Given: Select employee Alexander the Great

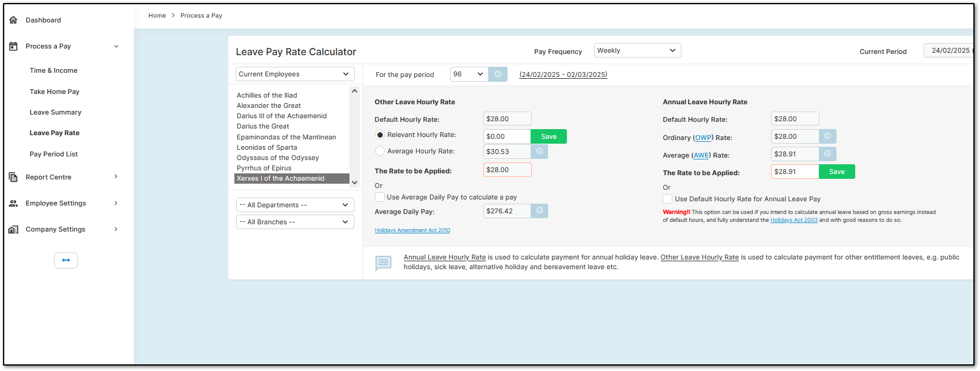Looking at the screenshot, I should click(x=269, y=105).
